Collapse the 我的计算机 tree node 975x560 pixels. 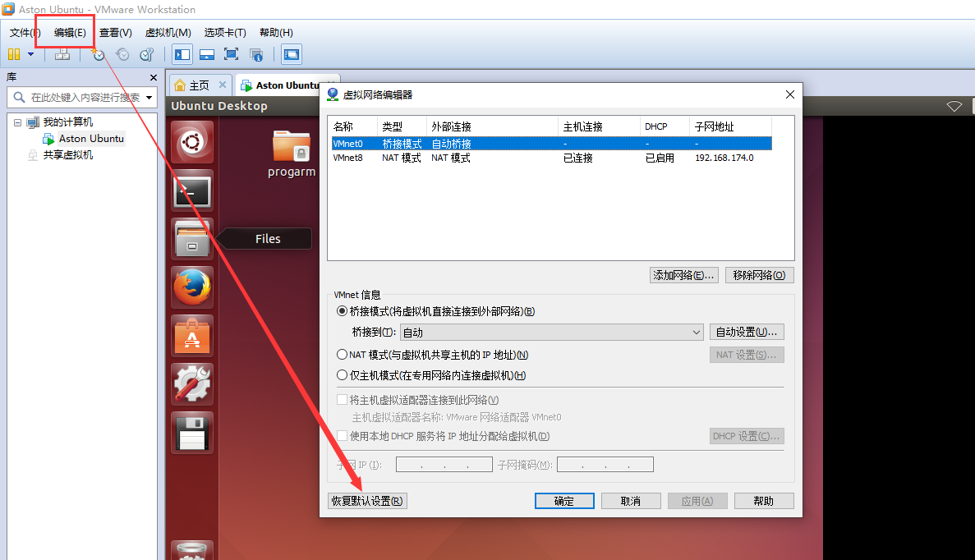(18, 122)
